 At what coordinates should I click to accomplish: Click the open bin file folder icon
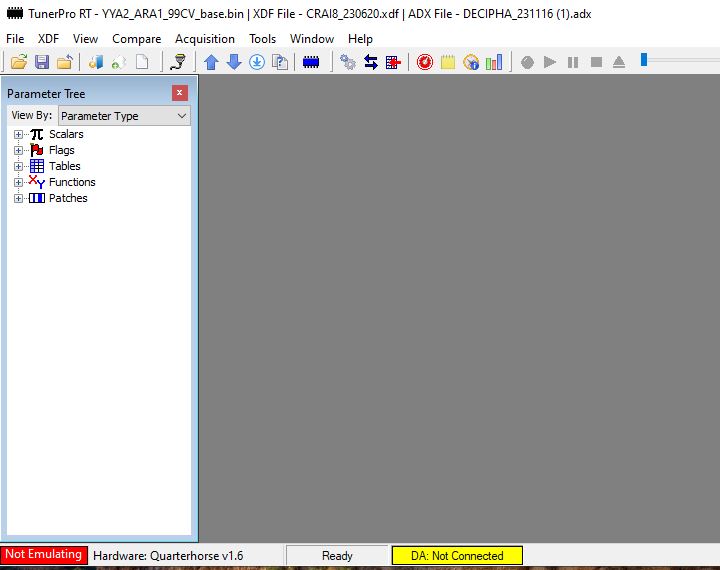tap(18, 62)
